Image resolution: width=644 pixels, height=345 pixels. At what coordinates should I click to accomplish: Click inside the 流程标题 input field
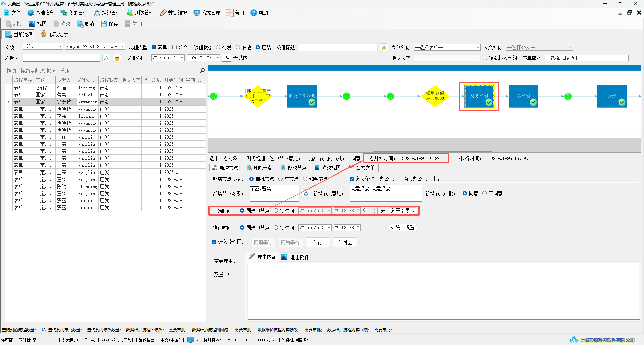(338, 47)
